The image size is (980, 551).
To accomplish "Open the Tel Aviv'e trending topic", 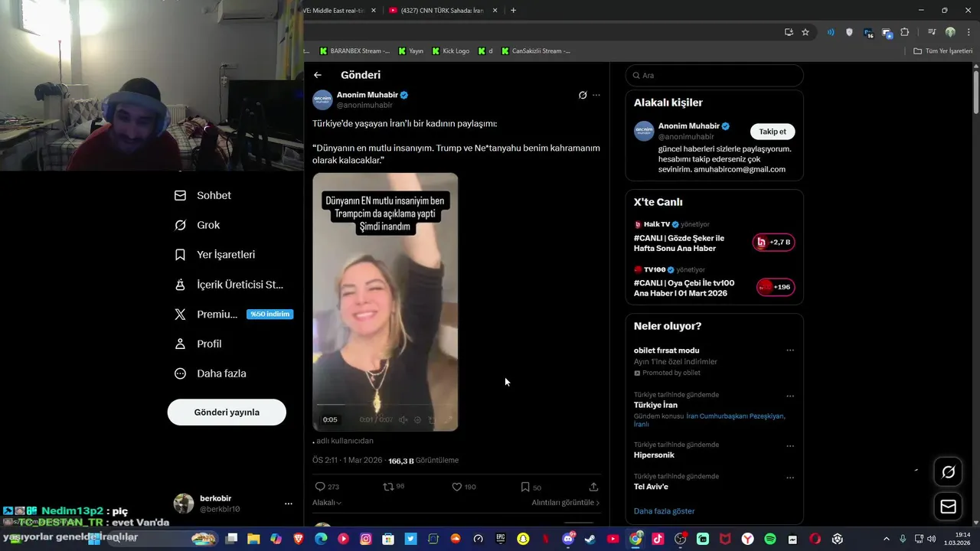I will pyautogui.click(x=651, y=487).
